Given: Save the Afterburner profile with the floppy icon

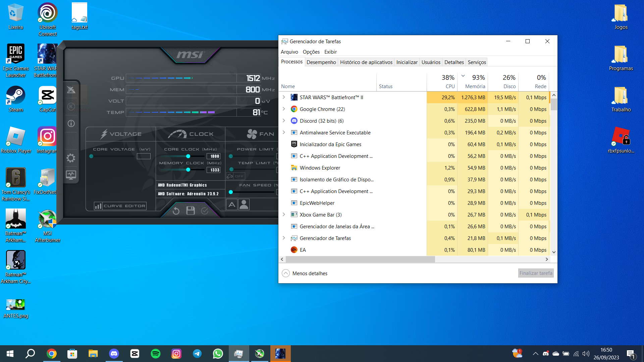Looking at the screenshot, I should pos(191,210).
